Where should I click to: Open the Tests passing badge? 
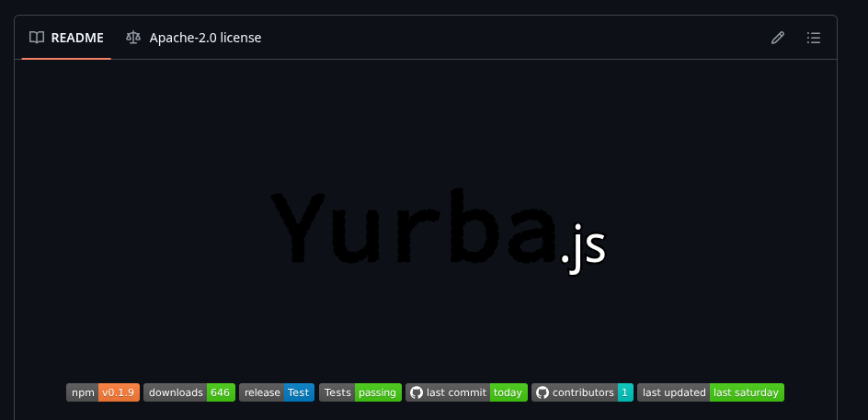point(360,392)
